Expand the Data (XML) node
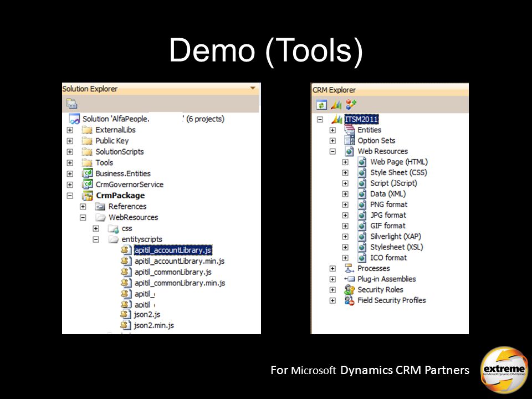 pos(345,194)
